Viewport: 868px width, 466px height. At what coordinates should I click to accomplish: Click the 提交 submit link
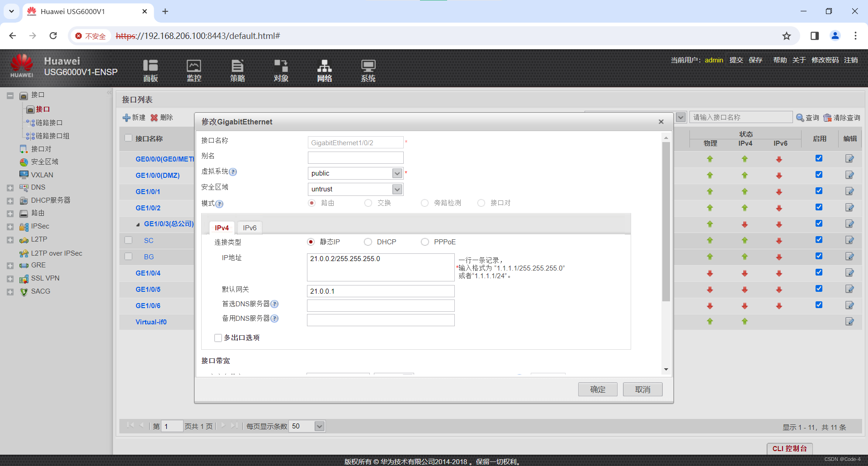click(x=736, y=60)
